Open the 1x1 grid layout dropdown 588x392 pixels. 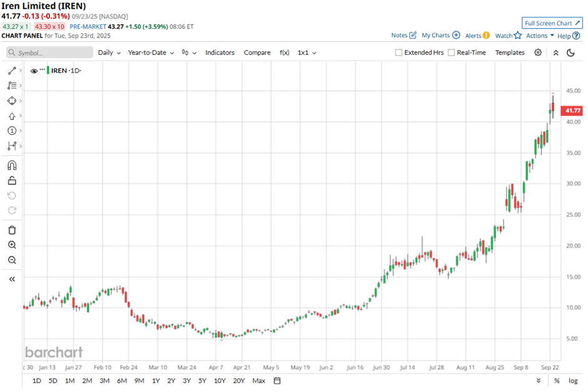coord(307,53)
